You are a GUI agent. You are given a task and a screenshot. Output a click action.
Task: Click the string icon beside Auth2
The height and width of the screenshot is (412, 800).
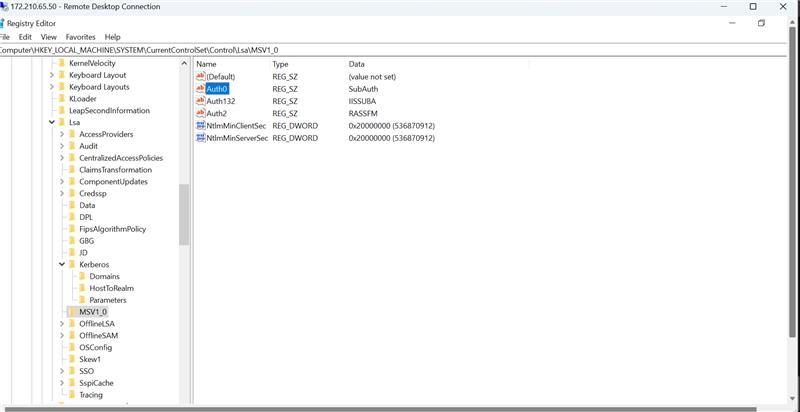[x=201, y=113]
